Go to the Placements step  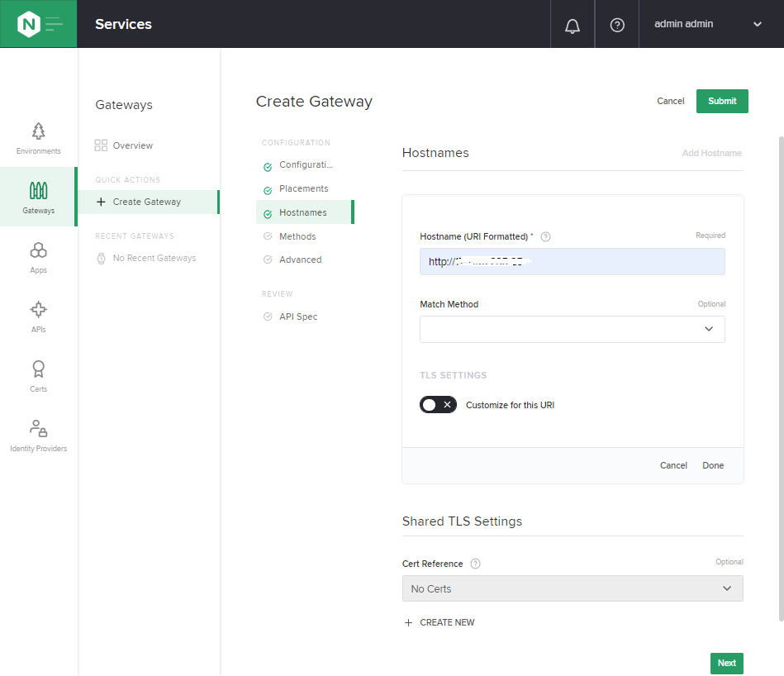[305, 188]
